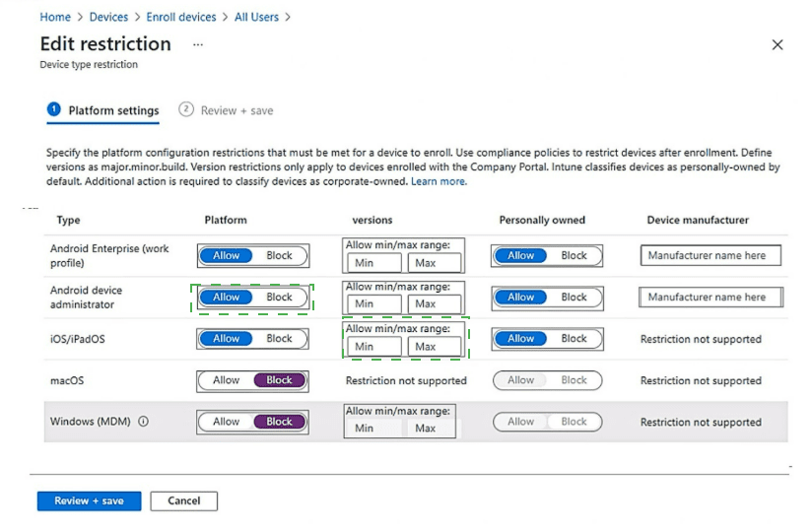Click the Windows (MDM) info icon
This screenshot has height=532, width=812.
(144, 422)
